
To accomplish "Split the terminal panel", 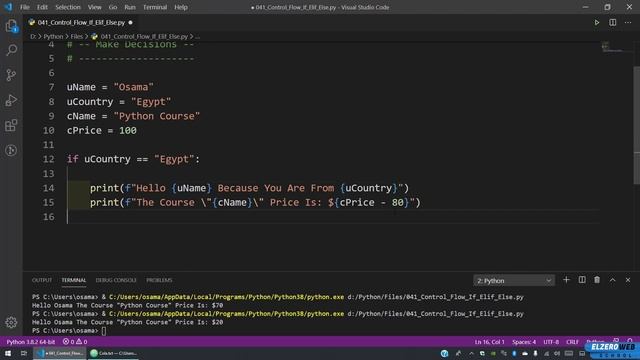I will coord(582,280).
